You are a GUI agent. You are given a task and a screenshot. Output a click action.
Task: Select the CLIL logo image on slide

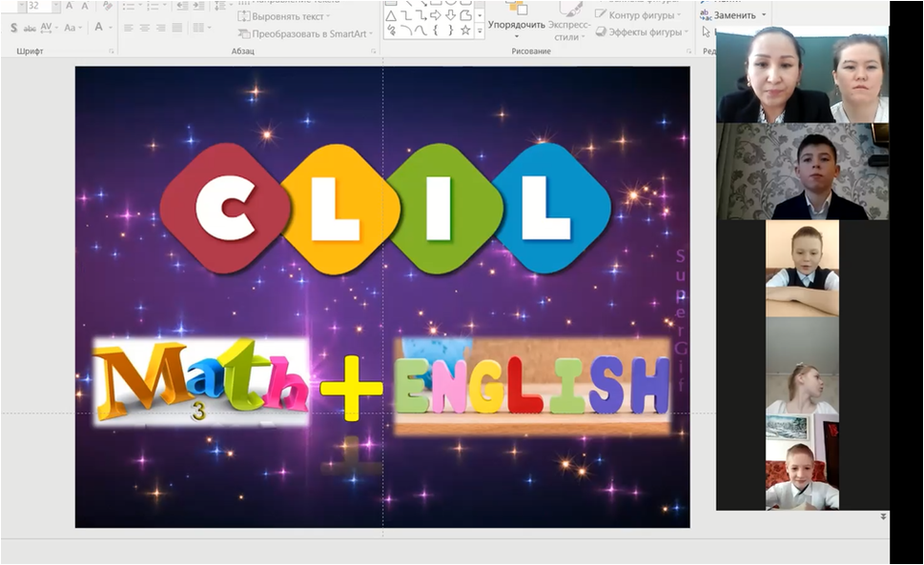pos(384,207)
